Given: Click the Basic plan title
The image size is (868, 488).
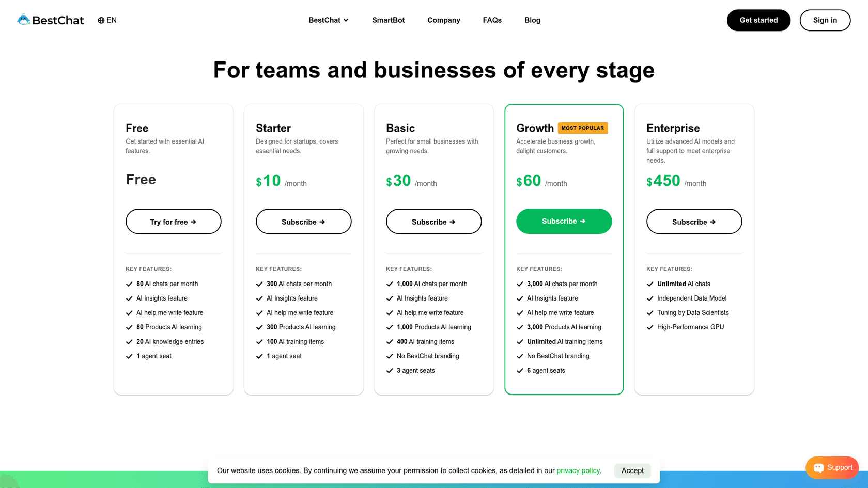Looking at the screenshot, I should coord(400,128).
